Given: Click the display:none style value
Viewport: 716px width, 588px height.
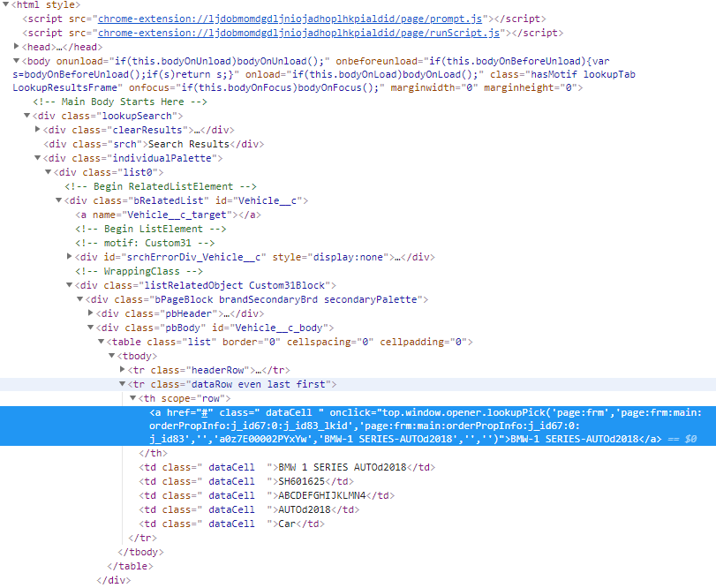Looking at the screenshot, I should [348, 258].
